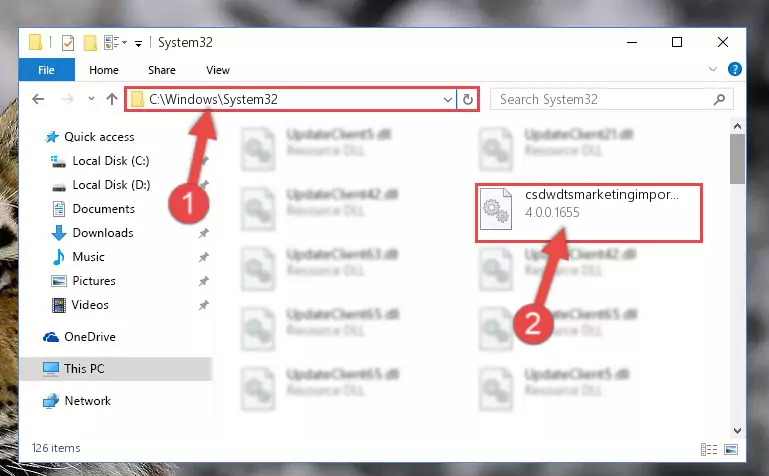
Task: Open the Properties quick access icon
Action: click(x=68, y=43)
